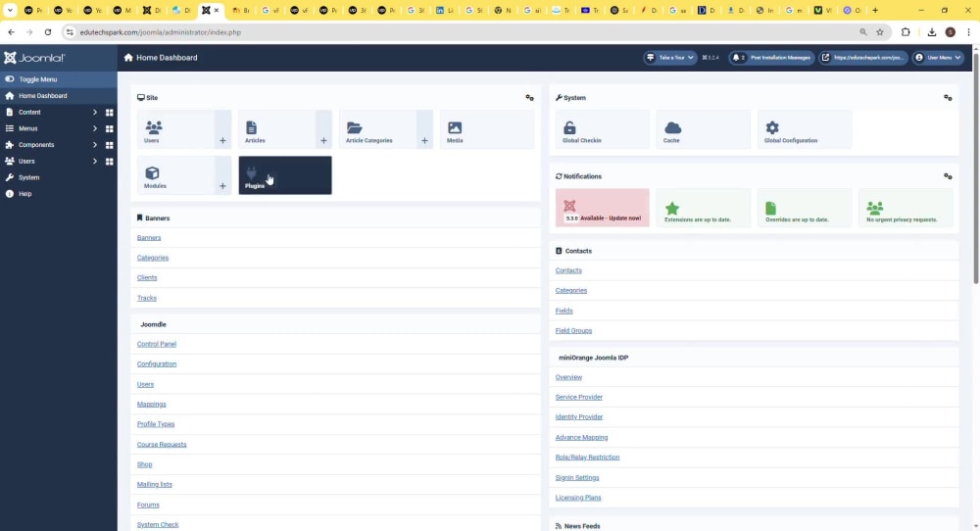Bookmark this page with star icon

coord(879,32)
